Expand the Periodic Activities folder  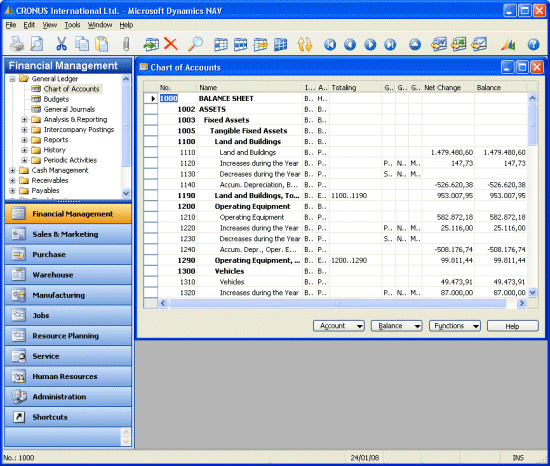click(x=24, y=160)
